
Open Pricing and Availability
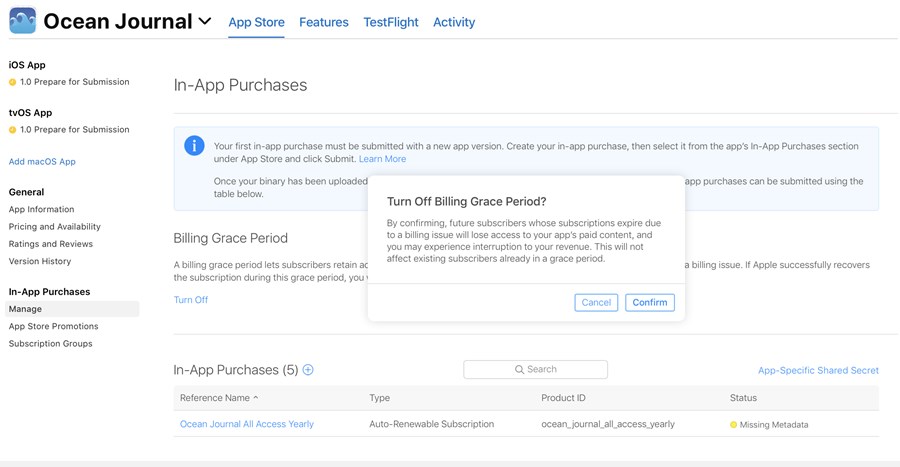tap(55, 227)
